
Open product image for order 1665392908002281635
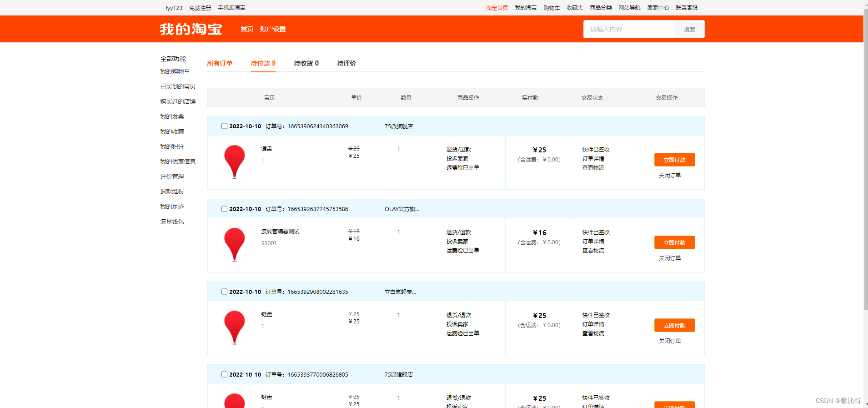235,327
